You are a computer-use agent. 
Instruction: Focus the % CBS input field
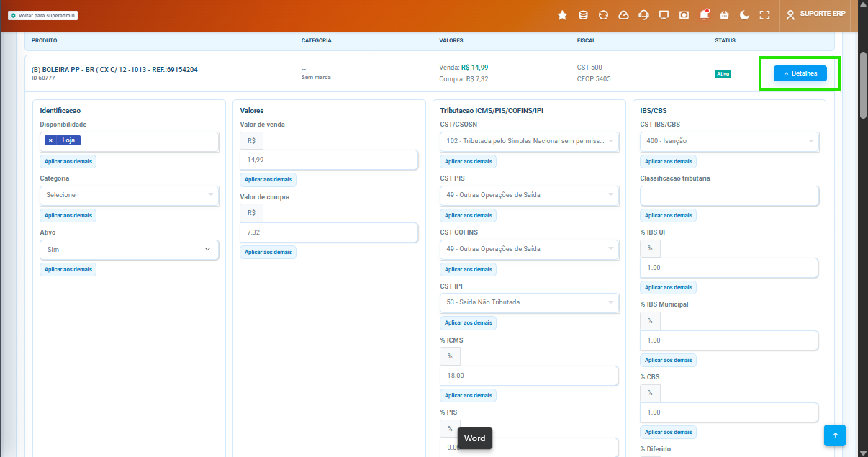[x=730, y=412]
